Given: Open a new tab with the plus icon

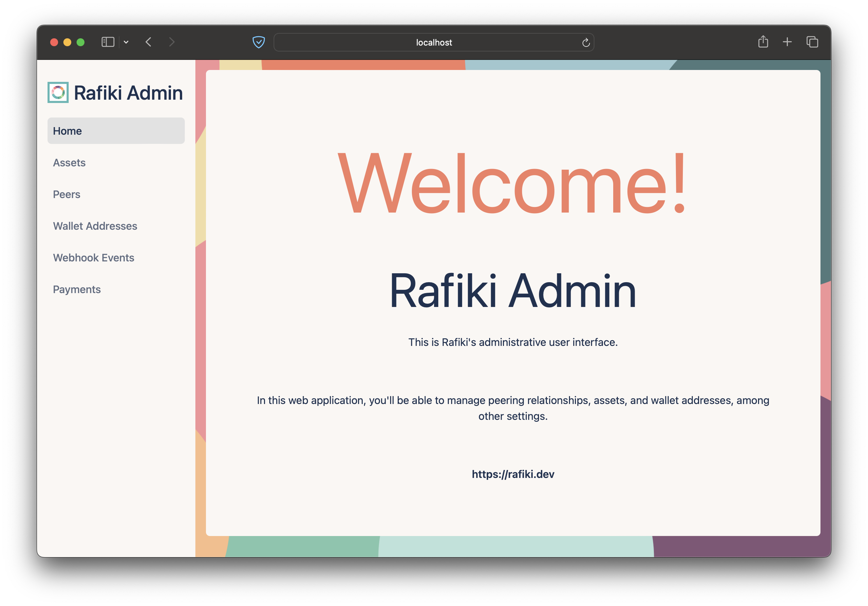Looking at the screenshot, I should tap(787, 42).
